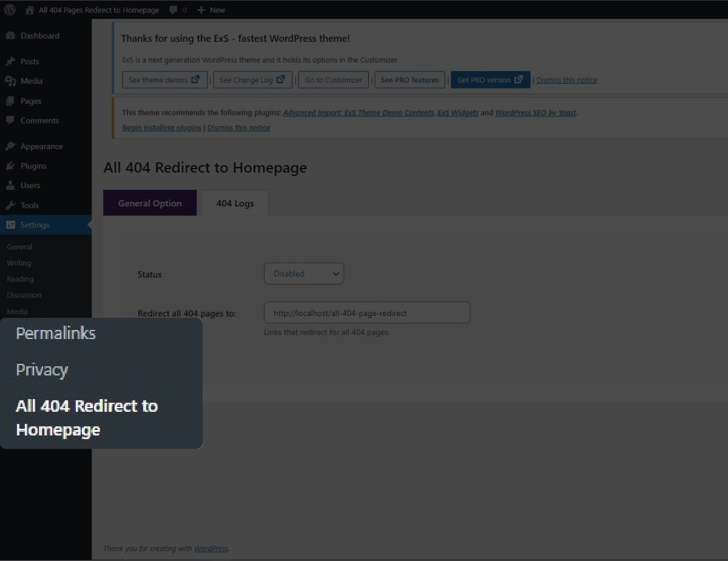Open Tools via the wrench icon

[10, 205]
